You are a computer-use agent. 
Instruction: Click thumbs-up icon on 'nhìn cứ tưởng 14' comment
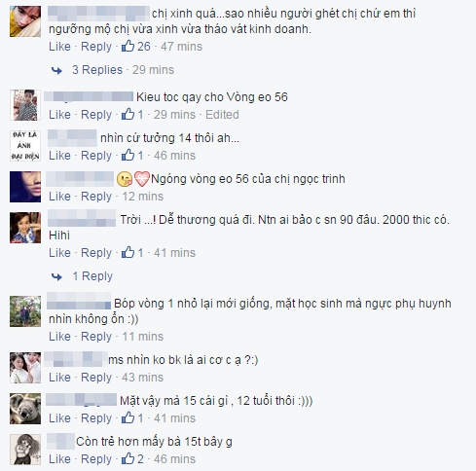128,155
